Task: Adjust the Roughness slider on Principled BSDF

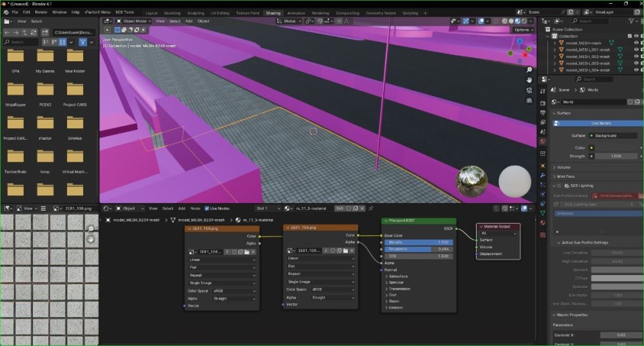Action: click(x=419, y=249)
